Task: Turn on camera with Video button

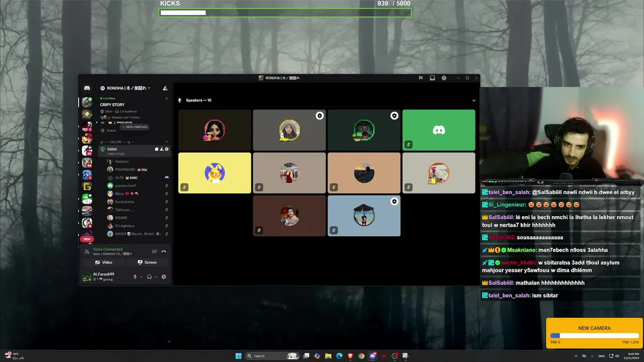Action: pos(104,262)
